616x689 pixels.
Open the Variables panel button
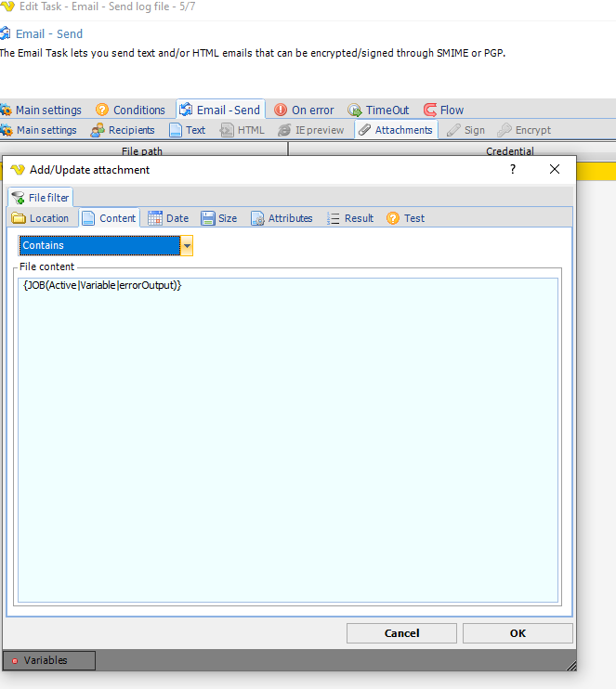click(48, 660)
